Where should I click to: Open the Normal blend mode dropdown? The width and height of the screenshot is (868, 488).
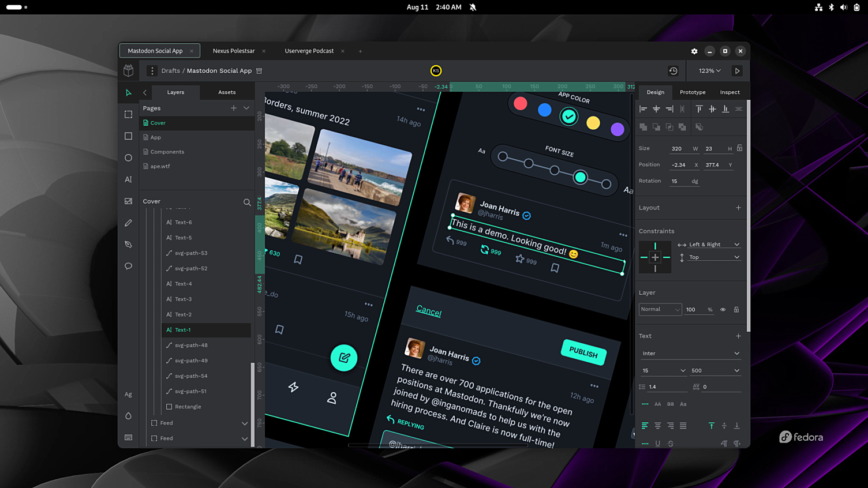(660, 309)
